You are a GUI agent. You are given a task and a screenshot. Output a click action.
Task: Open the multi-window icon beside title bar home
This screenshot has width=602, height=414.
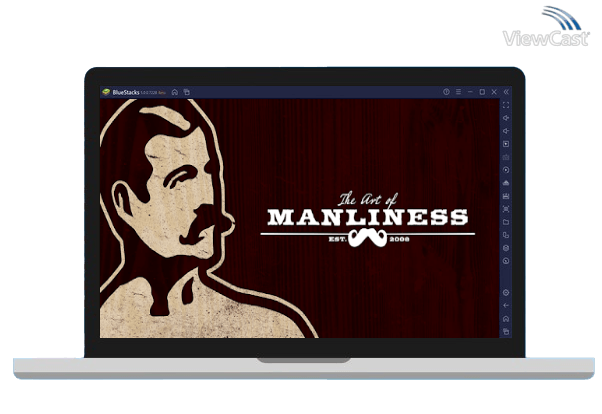[187, 92]
